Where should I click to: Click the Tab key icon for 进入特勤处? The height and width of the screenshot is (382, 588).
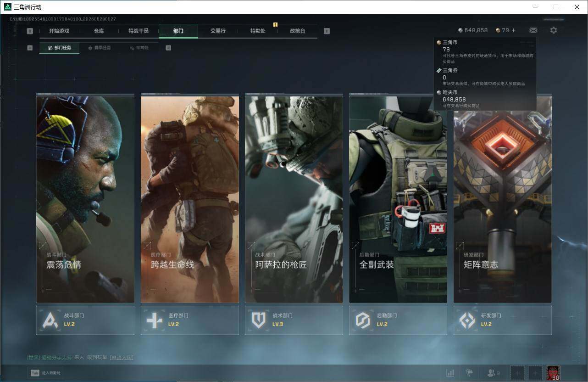click(34, 373)
